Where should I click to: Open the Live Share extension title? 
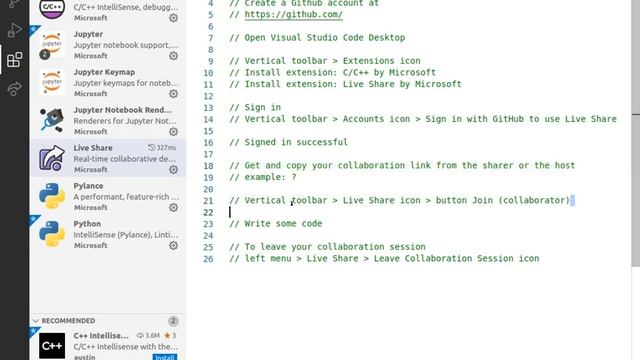pyautogui.click(x=93, y=148)
